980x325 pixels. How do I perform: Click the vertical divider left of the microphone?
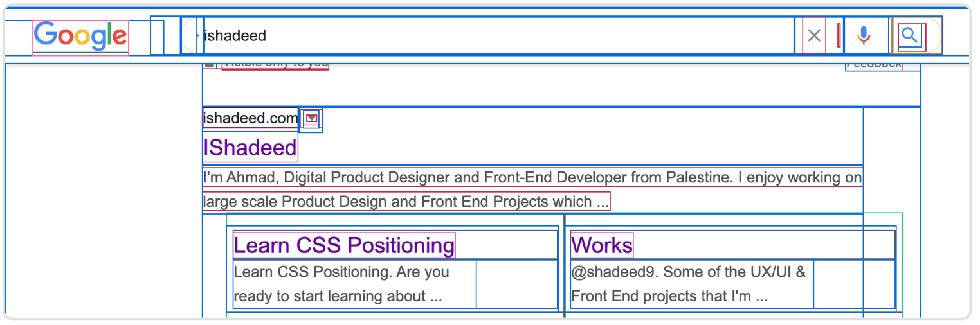(839, 36)
